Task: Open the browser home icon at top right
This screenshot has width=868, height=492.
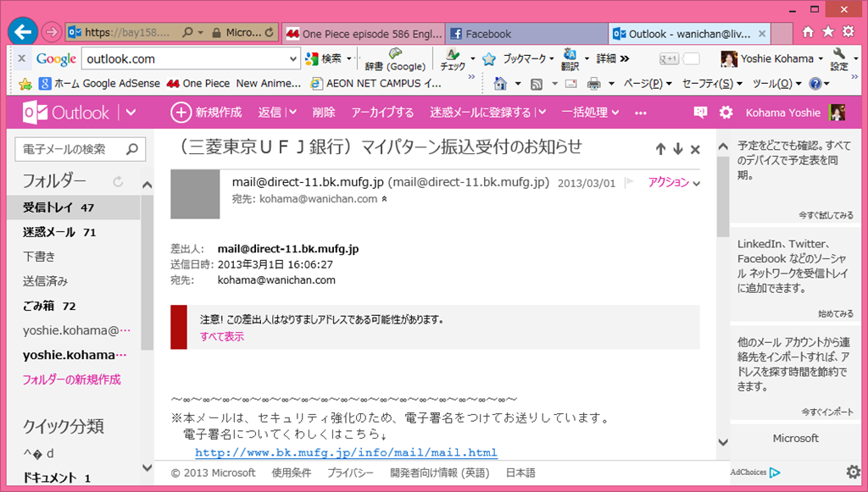Action: 808,31
